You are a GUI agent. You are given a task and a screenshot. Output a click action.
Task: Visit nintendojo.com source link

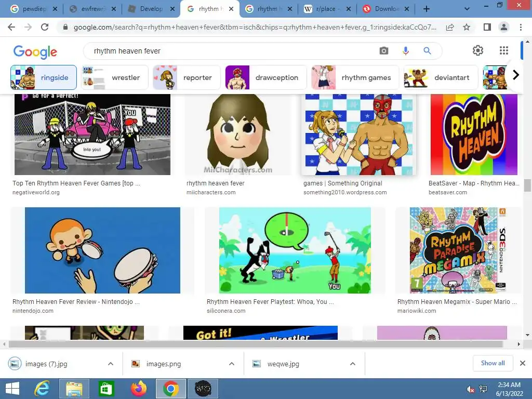[x=33, y=311]
